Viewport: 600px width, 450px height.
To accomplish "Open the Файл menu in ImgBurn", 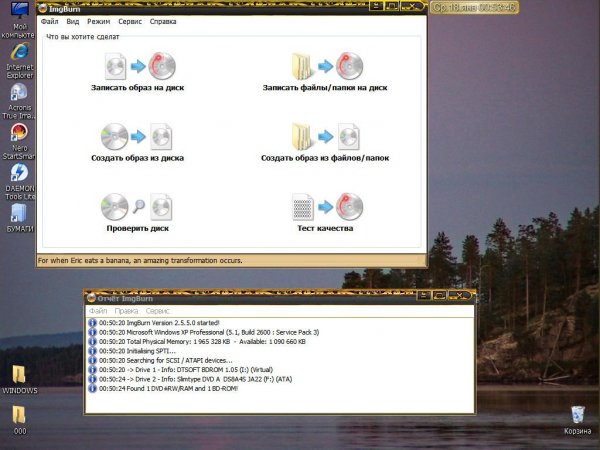I will [50, 21].
